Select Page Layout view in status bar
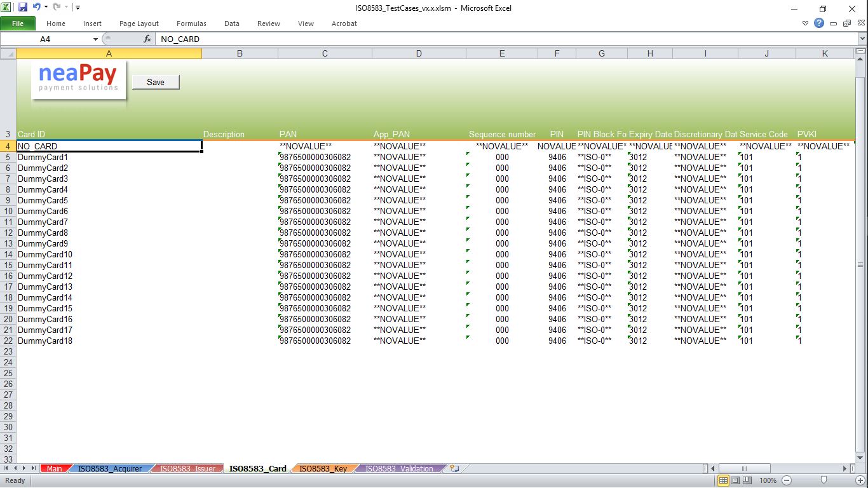The image size is (868, 488). pyautogui.click(x=735, y=480)
